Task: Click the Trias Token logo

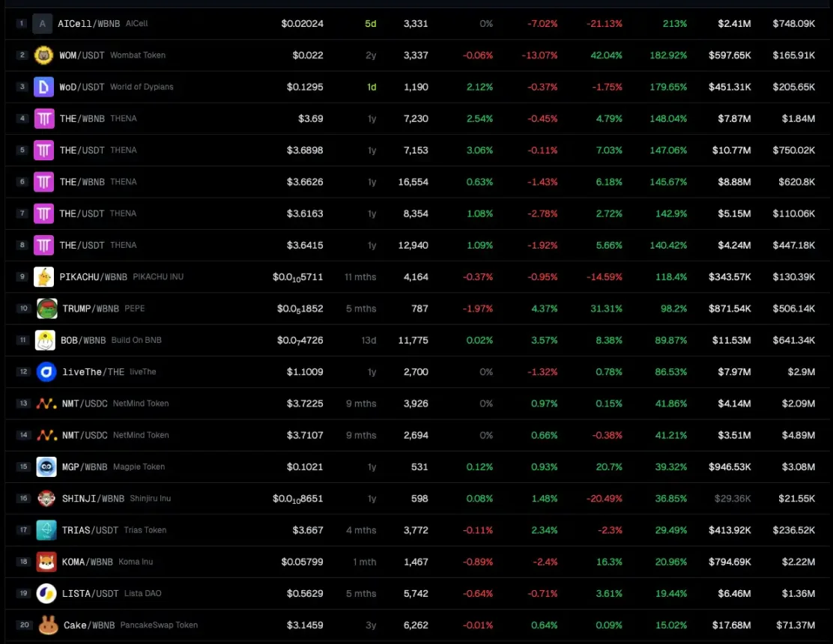Action: tap(43, 529)
